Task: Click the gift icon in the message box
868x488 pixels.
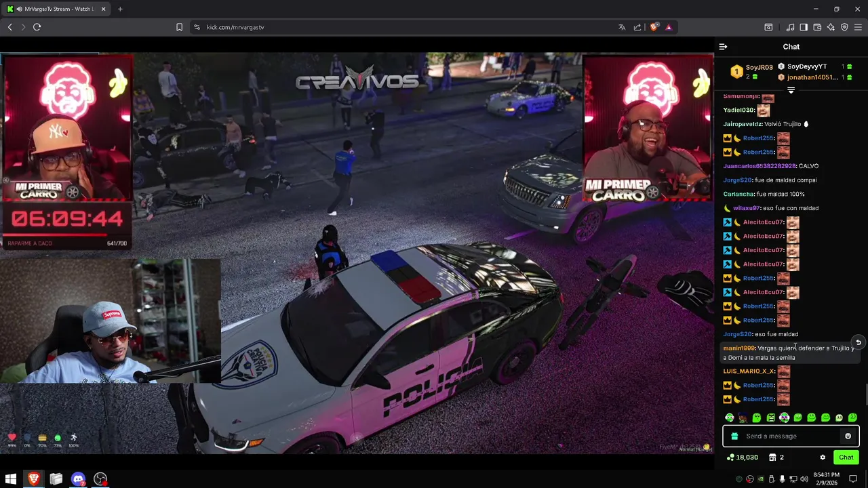Action: click(734, 436)
